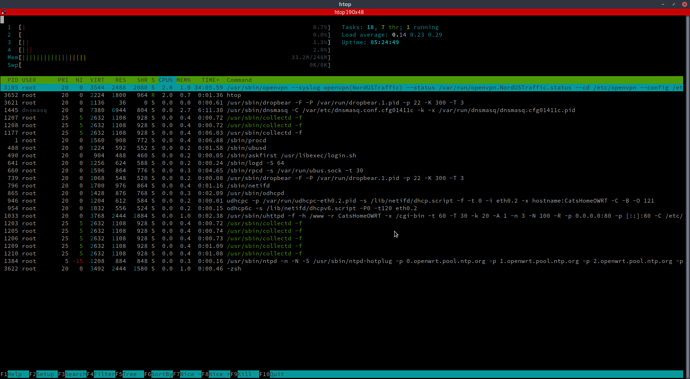Select the -zsh process row PID 3622
690x379 pixels.
(341, 269)
